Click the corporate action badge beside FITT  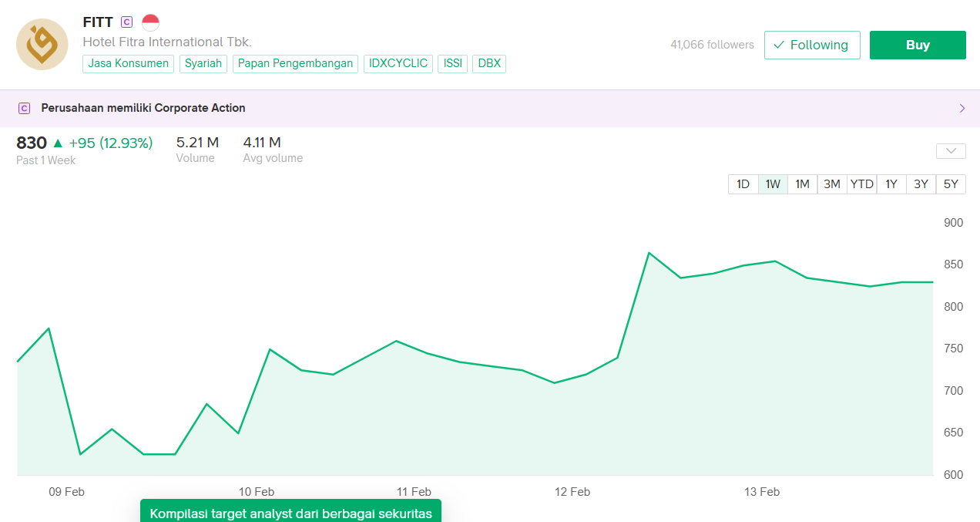[x=127, y=22]
